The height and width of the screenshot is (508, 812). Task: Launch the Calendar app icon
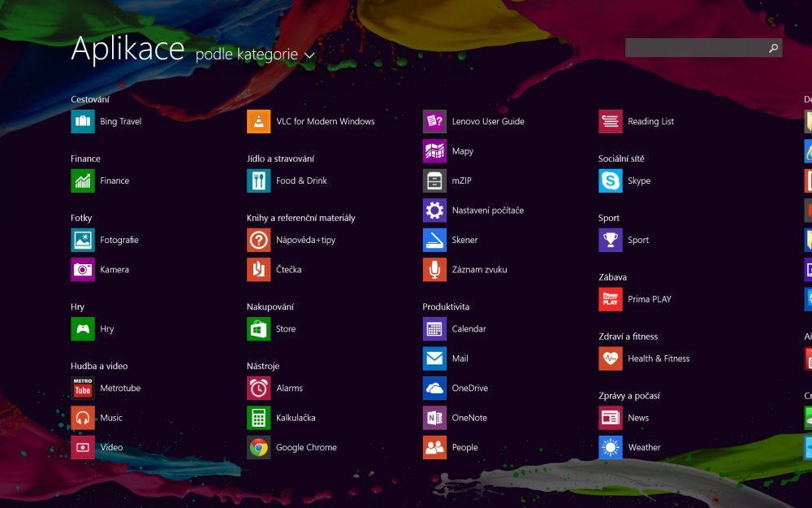(x=434, y=328)
